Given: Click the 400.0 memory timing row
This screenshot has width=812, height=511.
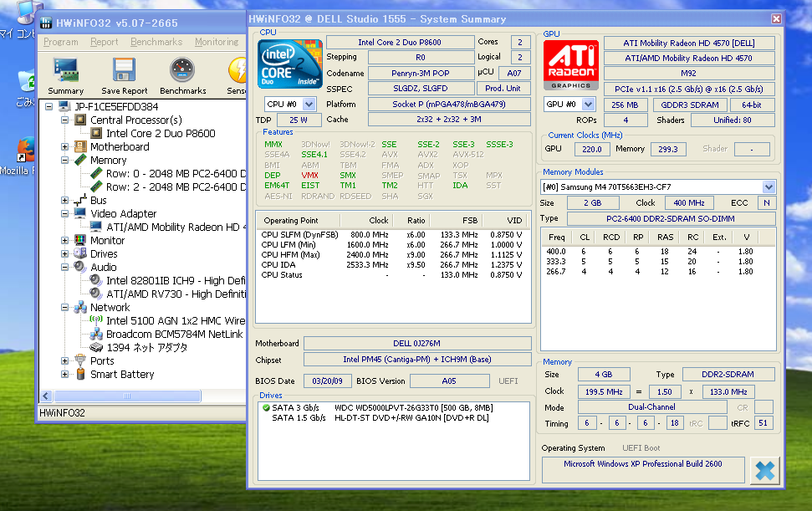Looking at the screenshot, I should (x=650, y=252).
